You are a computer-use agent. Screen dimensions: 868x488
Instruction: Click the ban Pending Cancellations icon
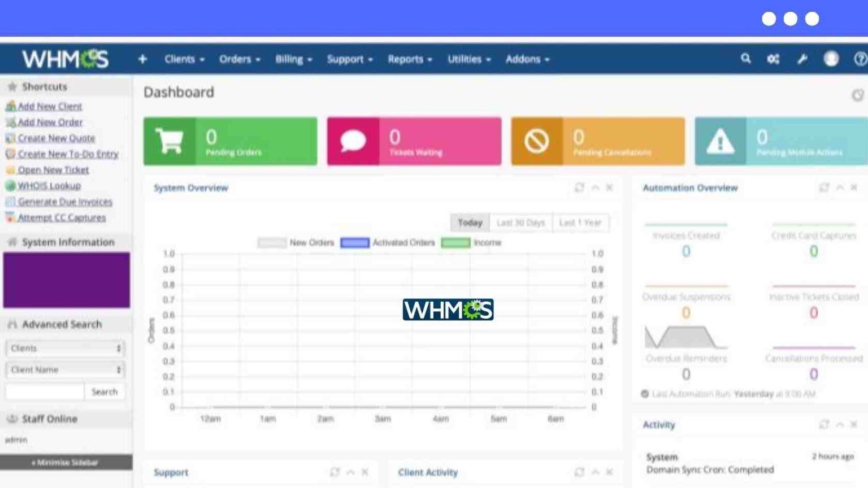pos(536,141)
